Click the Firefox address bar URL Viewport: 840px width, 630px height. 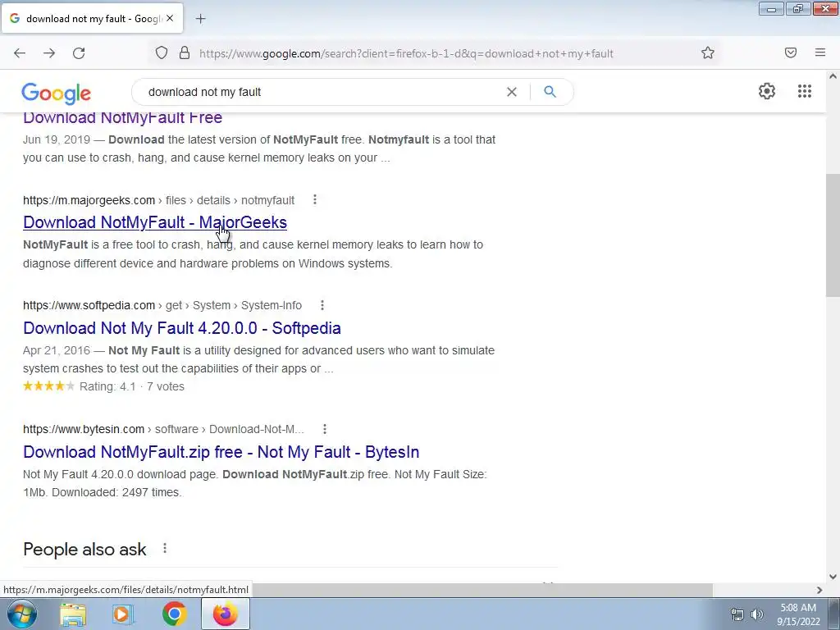(406, 53)
